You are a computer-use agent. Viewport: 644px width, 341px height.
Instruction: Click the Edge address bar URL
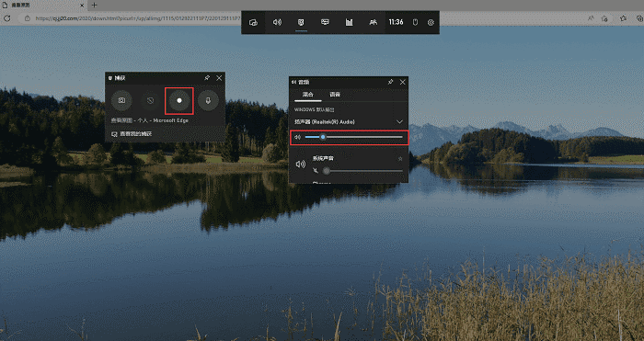[x=138, y=18]
